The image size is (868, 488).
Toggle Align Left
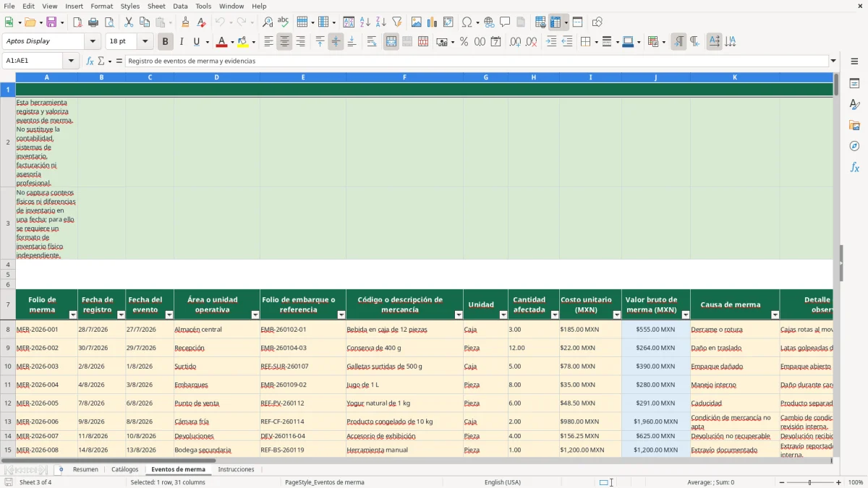click(x=269, y=42)
